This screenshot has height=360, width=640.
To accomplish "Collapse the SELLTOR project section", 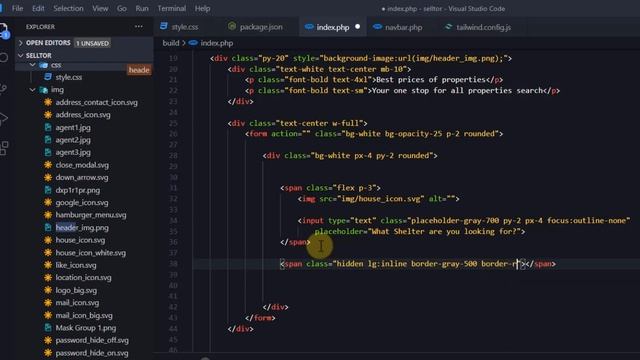I will 39,55.
